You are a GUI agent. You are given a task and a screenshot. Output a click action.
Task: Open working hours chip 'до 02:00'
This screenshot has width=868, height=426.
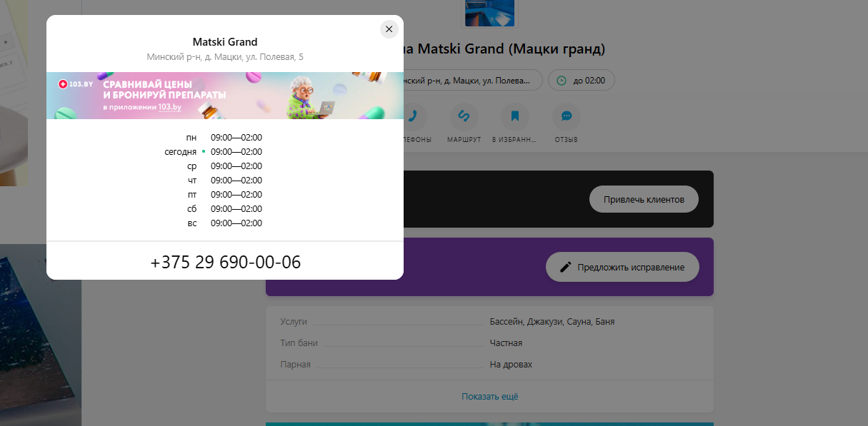[581, 80]
